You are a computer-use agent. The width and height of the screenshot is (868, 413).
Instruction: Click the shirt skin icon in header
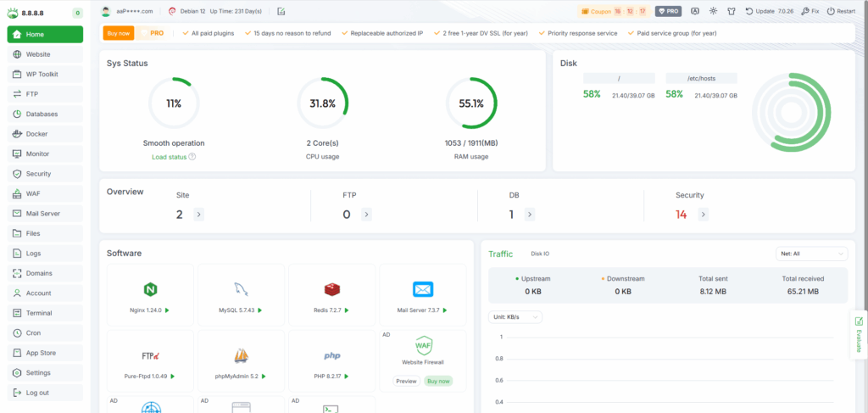[x=732, y=11]
